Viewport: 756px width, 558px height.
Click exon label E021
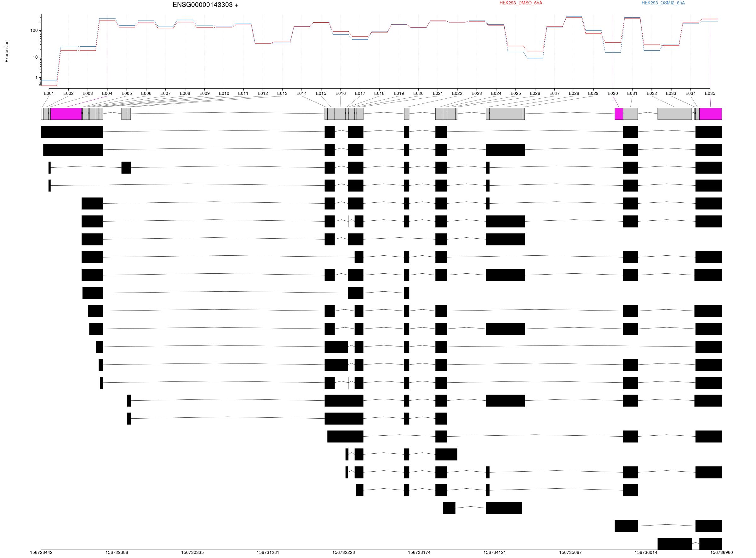(x=438, y=94)
